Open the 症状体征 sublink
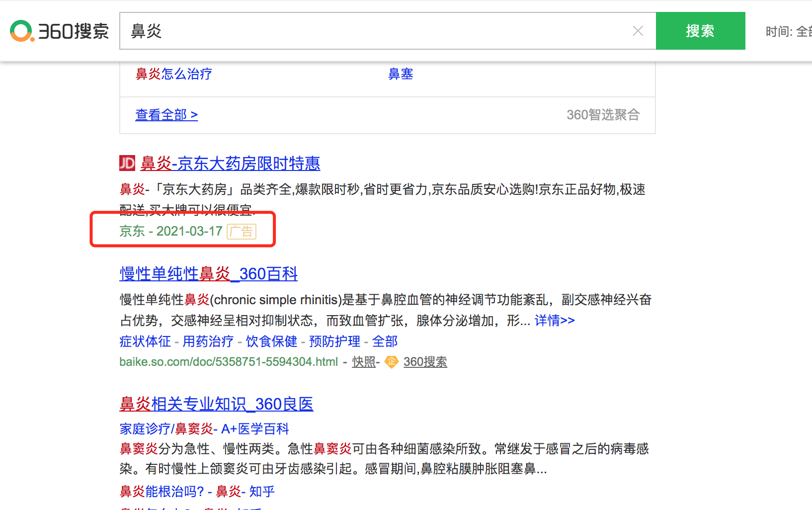Image resolution: width=812 pixels, height=510 pixels. point(145,341)
